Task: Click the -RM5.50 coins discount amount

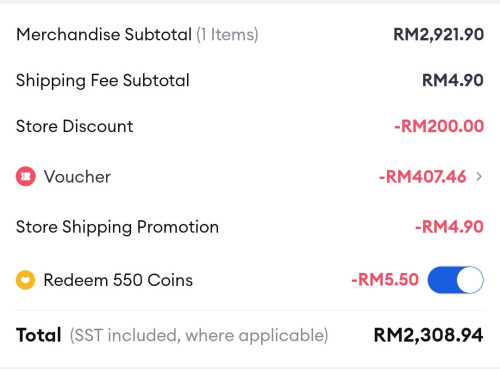Action: tap(385, 280)
